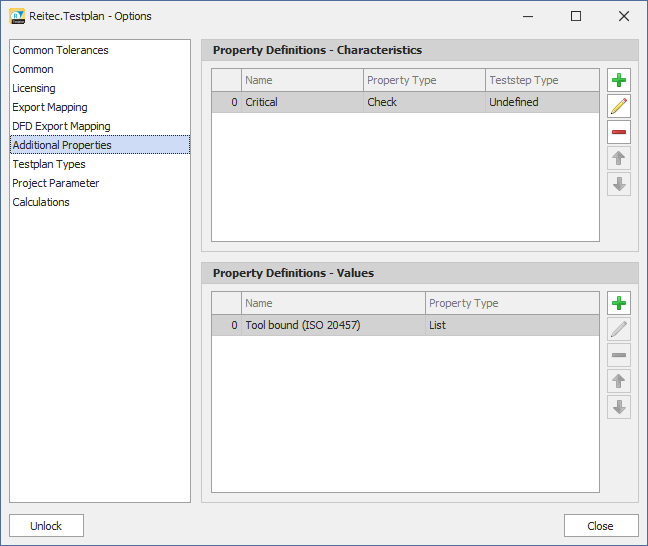The height and width of the screenshot is (546, 648).
Task: Move Characteristics property down with arrow
Action: tap(619, 185)
